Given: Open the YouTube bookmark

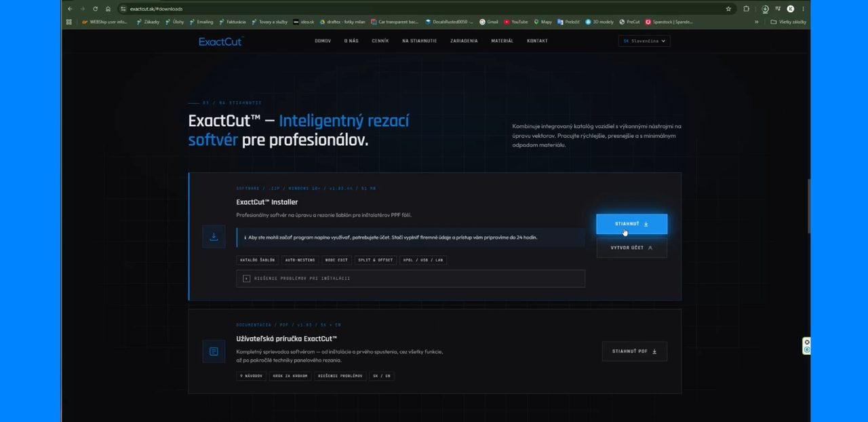Looking at the screenshot, I should point(516,22).
